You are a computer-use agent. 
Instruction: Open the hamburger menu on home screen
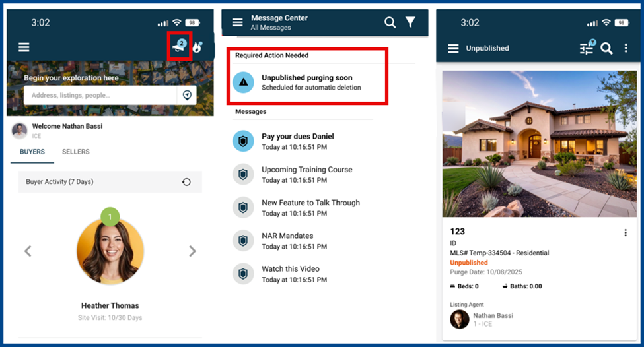[x=24, y=47]
